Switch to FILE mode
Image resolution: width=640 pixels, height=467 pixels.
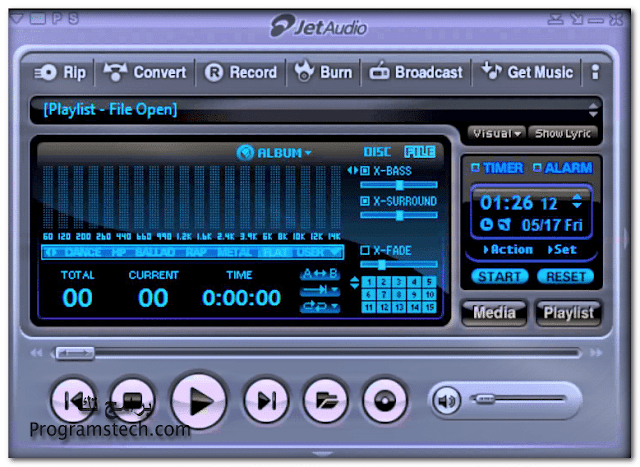(420, 152)
